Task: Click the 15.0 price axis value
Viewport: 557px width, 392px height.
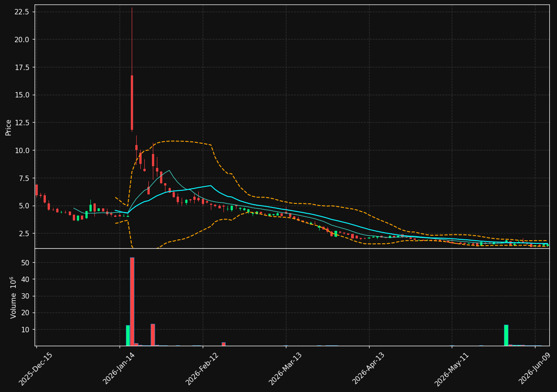Action: click(x=22, y=95)
